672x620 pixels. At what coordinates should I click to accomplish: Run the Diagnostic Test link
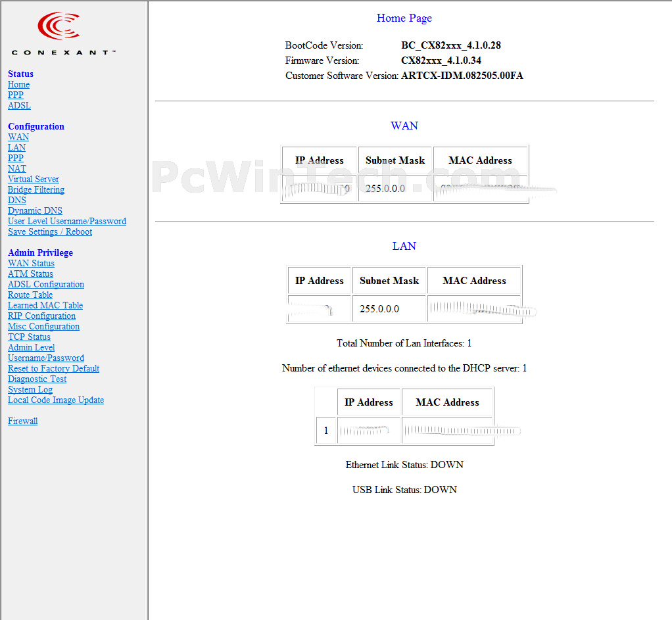37,379
